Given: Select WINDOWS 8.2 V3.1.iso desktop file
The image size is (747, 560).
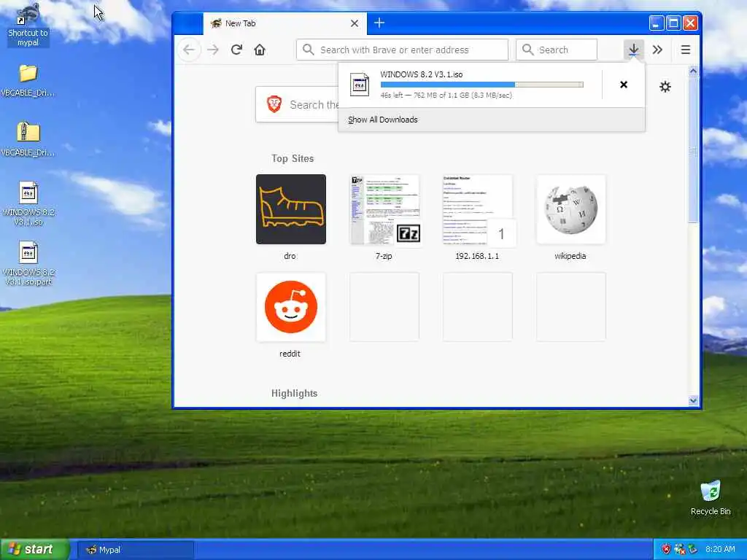Looking at the screenshot, I should click(x=28, y=204).
